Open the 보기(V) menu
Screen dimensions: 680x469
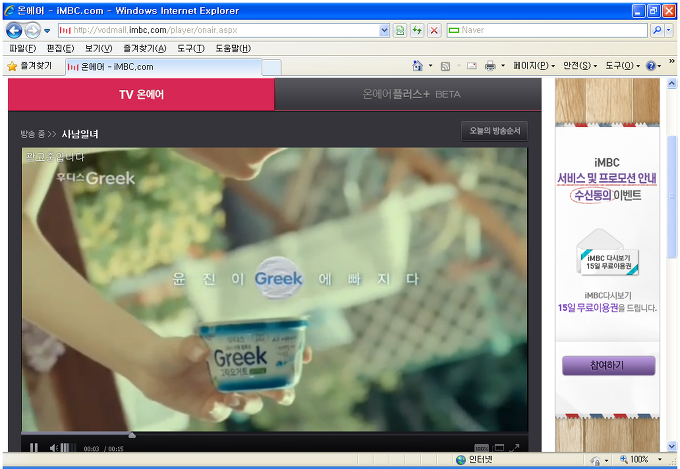point(98,48)
